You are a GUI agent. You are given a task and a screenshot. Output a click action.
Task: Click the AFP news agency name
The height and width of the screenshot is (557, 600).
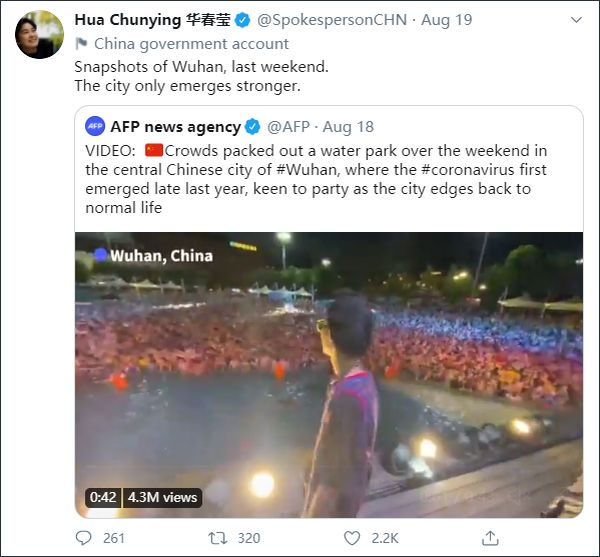[176, 127]
